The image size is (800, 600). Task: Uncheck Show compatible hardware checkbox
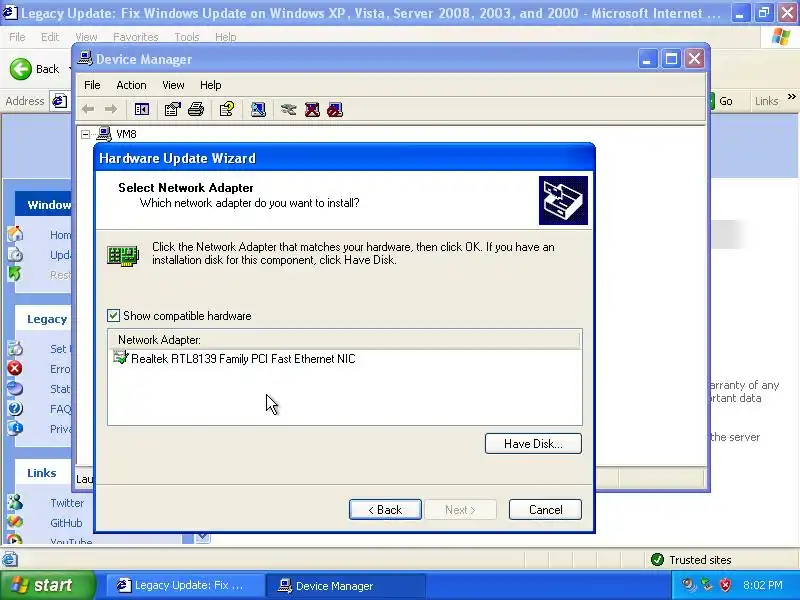tap(113, 315)
